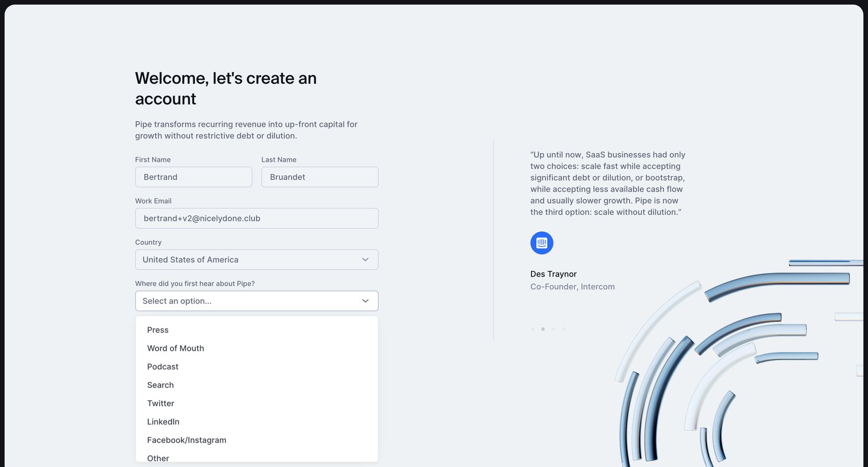Select 'Search' as the source

[257, 385]
